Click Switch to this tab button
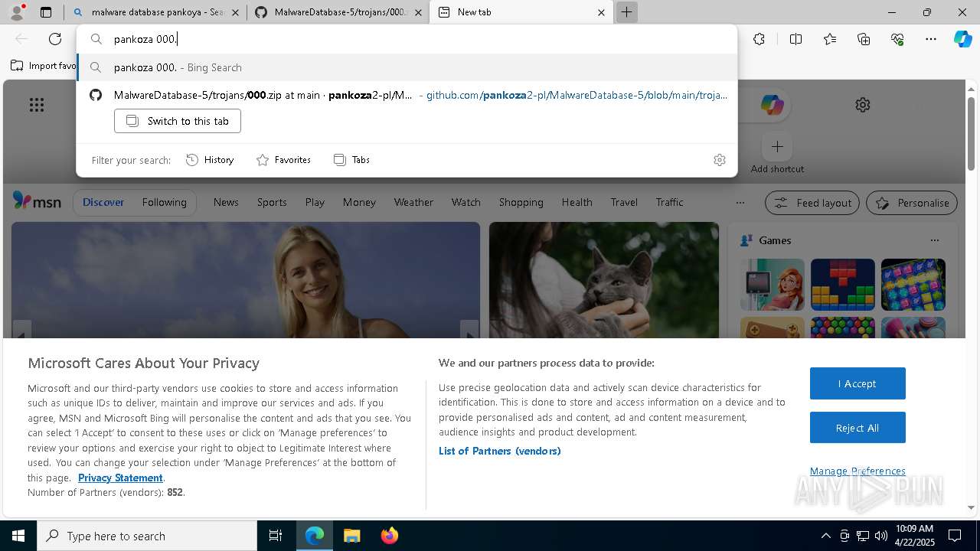980x551 pixels. [x=178, y=121]
